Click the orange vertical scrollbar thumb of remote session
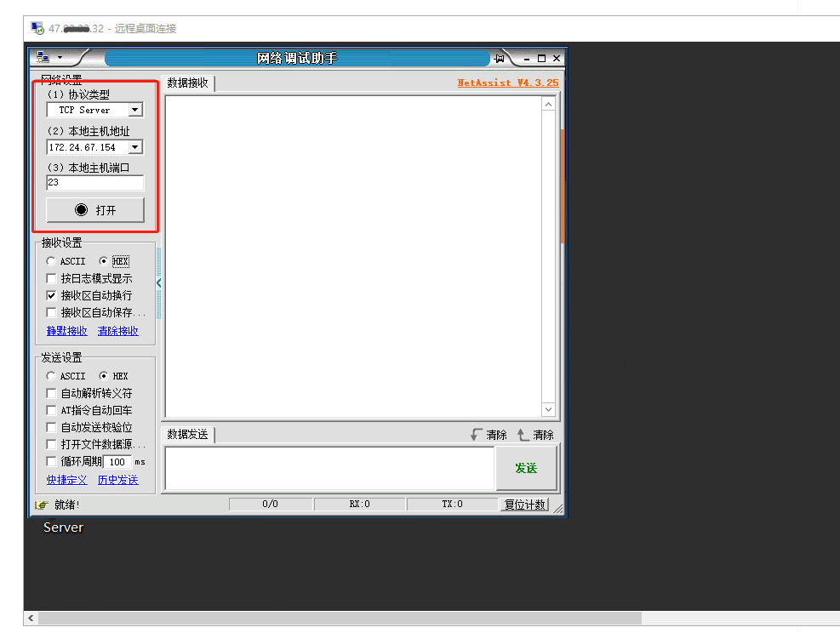 pyautogui.click(x=563, y=186)
